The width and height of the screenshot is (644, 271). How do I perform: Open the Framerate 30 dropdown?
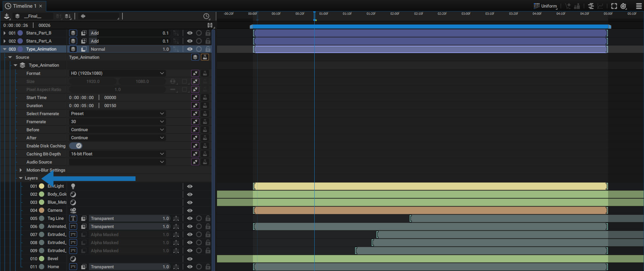pos(117,122)
